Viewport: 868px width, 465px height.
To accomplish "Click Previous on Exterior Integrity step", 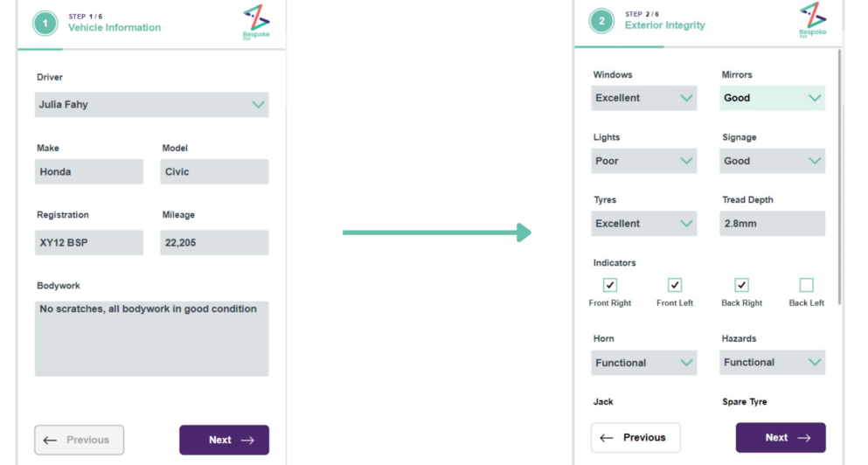I will tap(635, 437).
